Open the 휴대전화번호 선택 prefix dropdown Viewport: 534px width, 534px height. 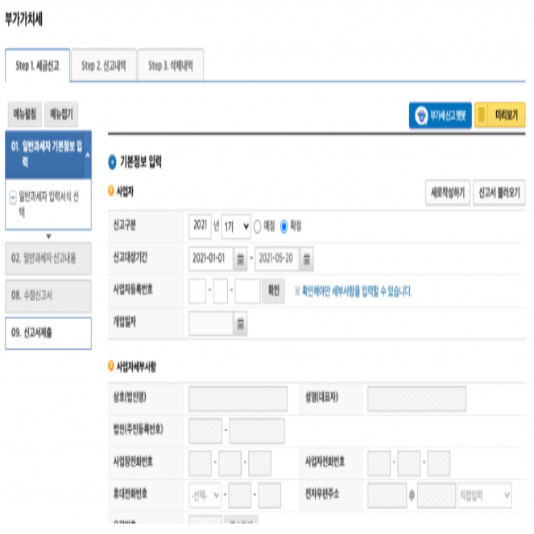(205, 495)
